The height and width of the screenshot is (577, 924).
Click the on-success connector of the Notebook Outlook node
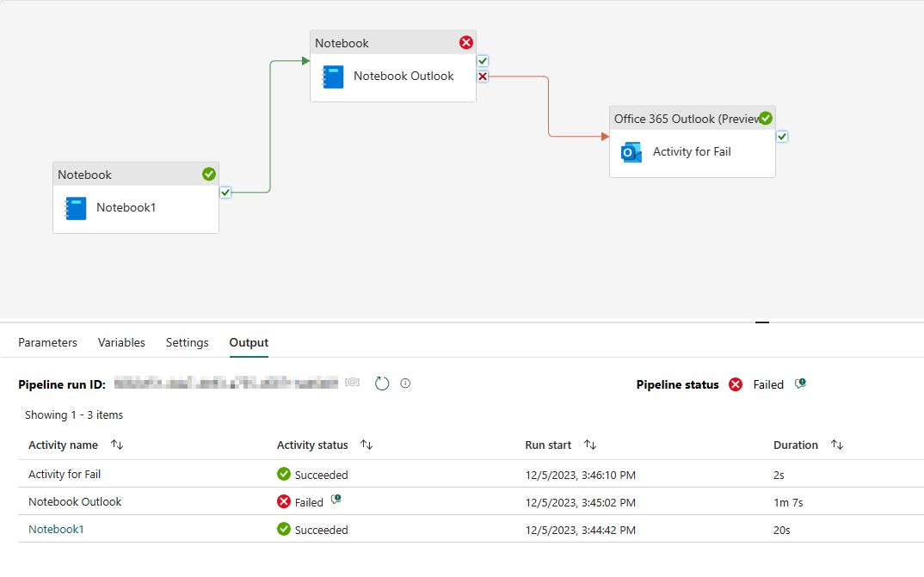483,61
